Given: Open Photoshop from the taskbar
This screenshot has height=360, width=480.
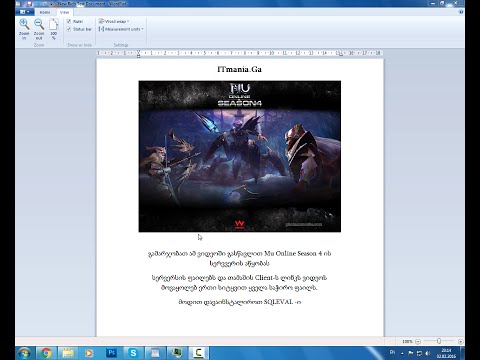Looking at the screenshot, I should pyautogui.click(x=111, y=353).
